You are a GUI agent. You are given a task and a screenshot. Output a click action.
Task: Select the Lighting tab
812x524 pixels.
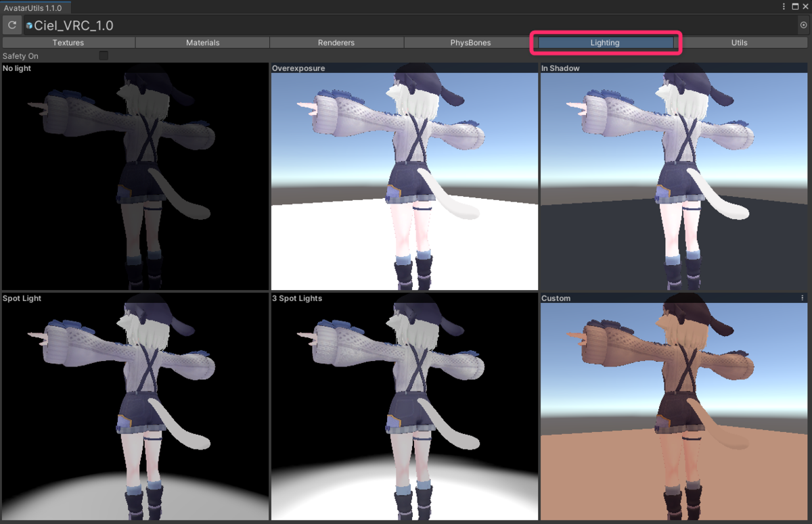point(604,43)
